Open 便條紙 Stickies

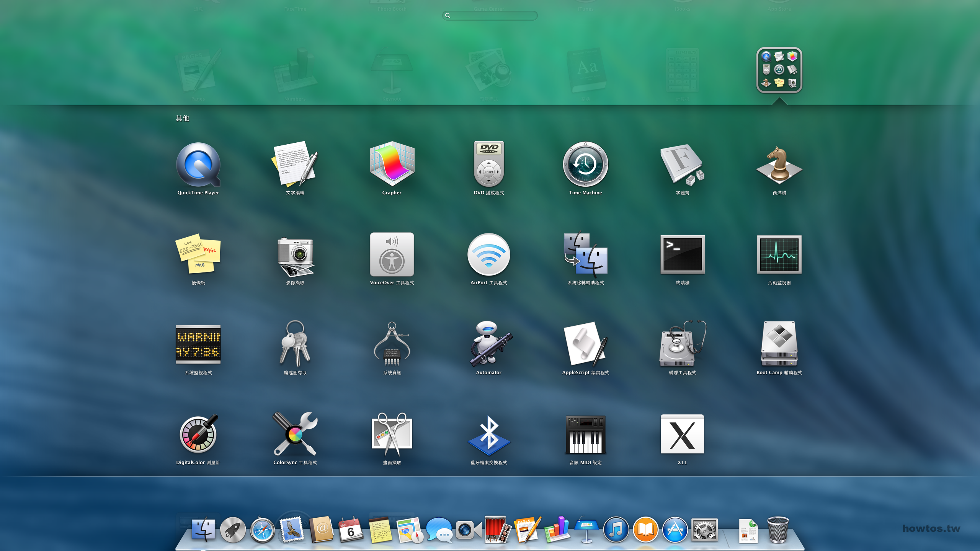[198, 254]
